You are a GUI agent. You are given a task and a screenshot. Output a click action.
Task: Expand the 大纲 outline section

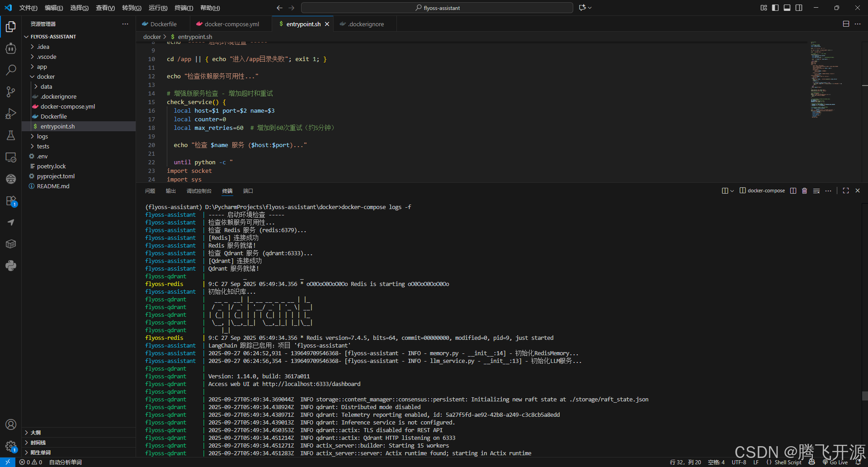point(79,433)
